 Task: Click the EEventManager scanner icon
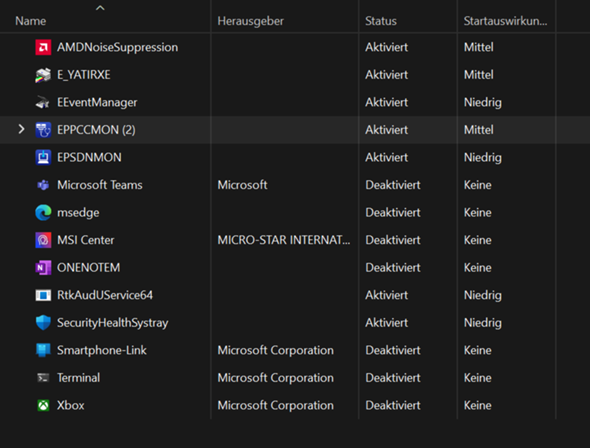point(43,102)
